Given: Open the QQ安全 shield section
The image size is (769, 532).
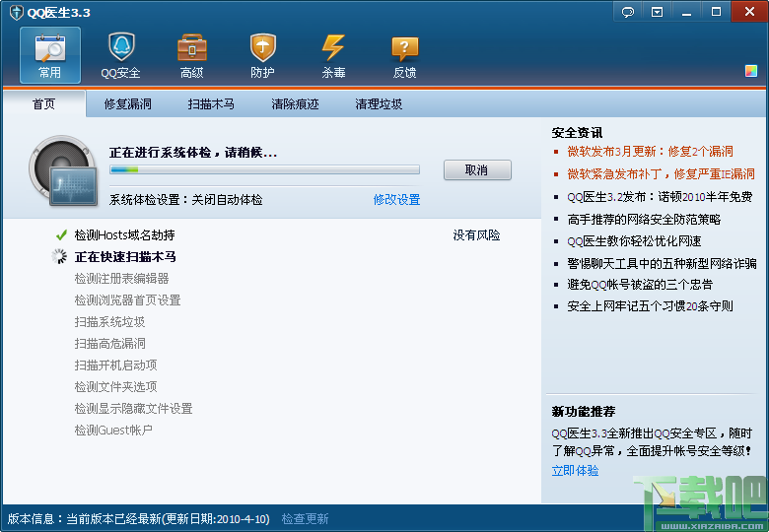Looking at the screenshot, I should (x=120, y=55).
